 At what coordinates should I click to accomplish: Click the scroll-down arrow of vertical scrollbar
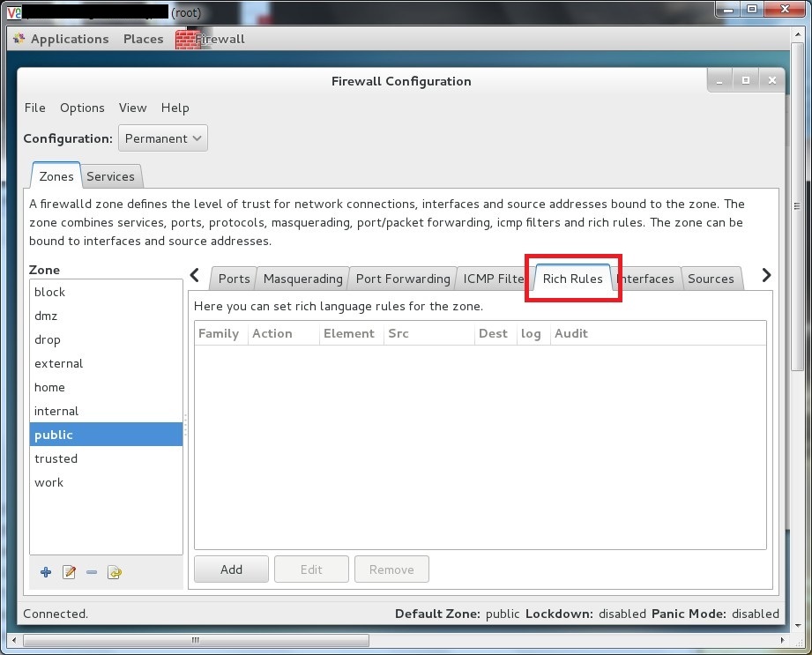pos(798,626)
